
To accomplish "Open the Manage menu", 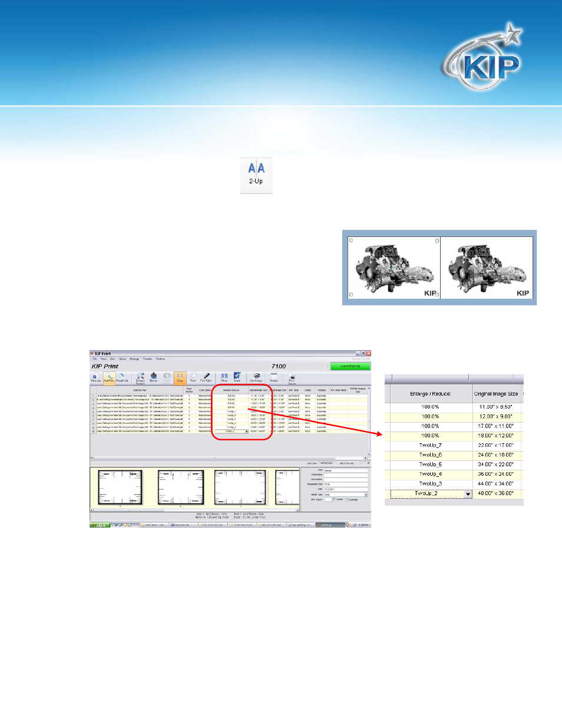I will pos(134,359).
